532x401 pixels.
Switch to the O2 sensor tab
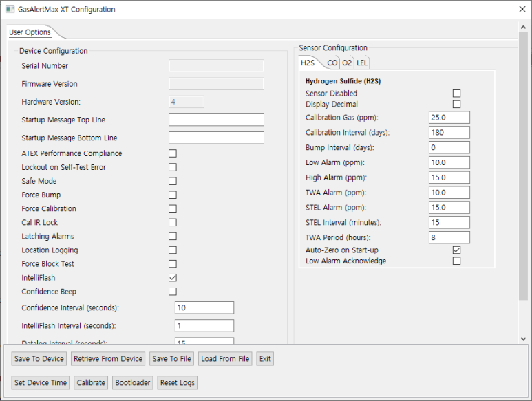(347, 63)
